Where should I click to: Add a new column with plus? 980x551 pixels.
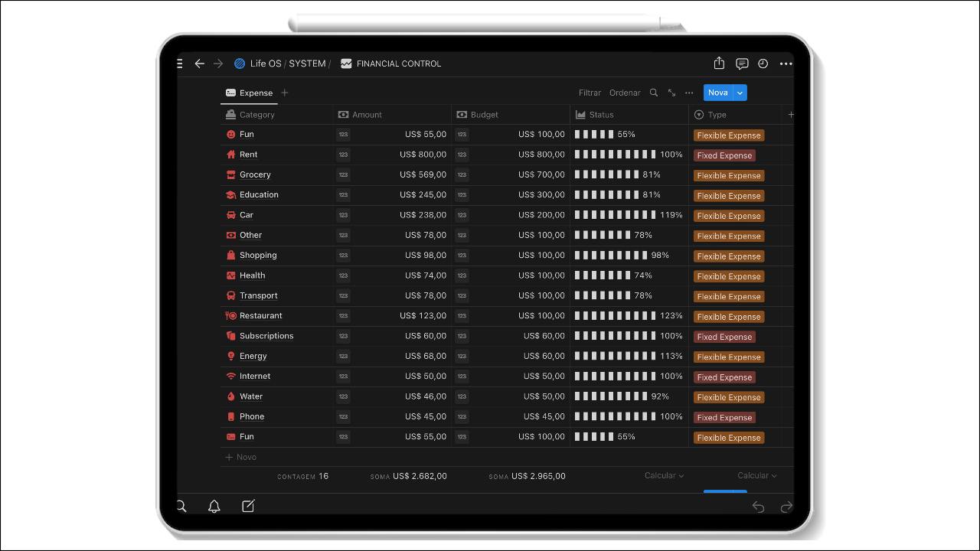[791, 115]
